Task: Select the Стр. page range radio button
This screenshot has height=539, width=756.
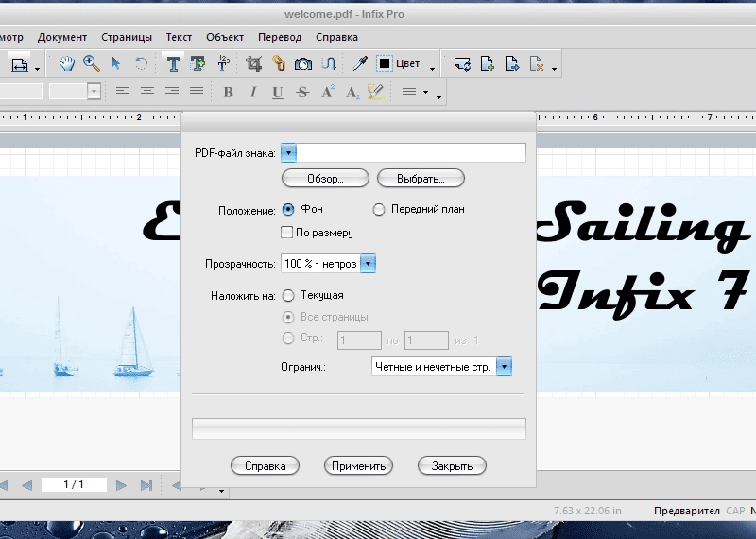Action: coord(288,339)
